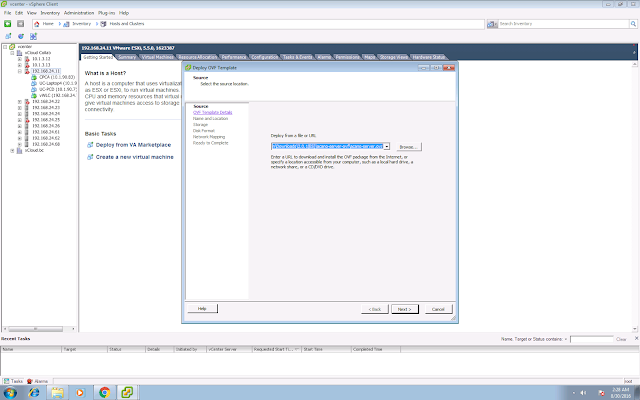Select host 192.168.24.68 in tree
Viewport: 640px width, 400px height.
[46, 144]
